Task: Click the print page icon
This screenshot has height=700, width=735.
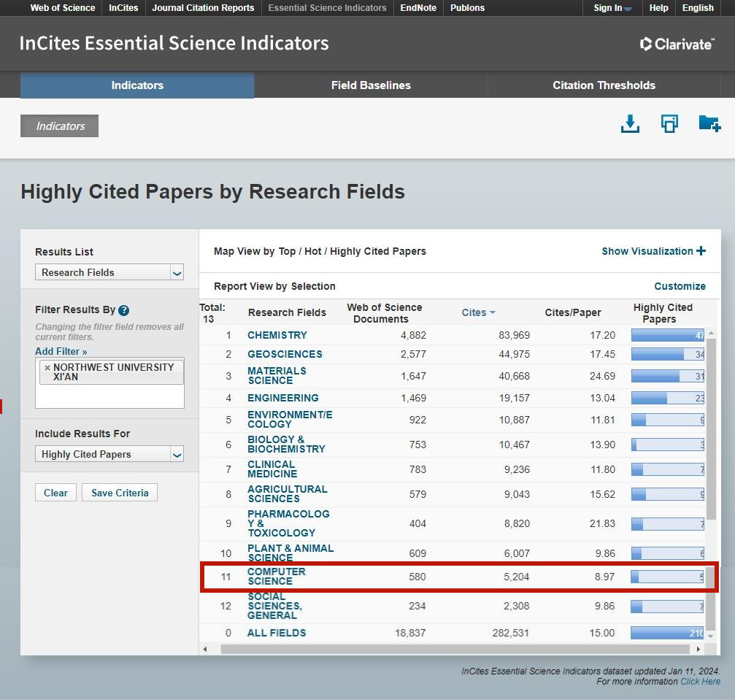Action: [669, 124]
